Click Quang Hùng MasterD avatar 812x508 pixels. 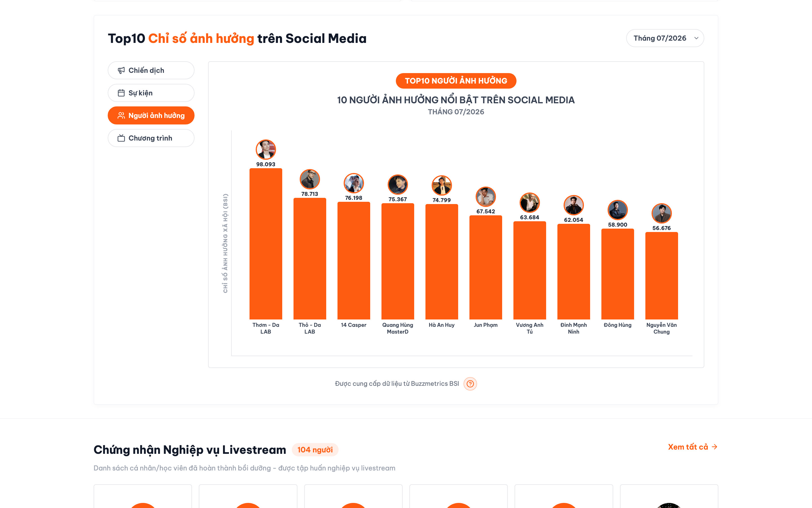click(398, 185)
